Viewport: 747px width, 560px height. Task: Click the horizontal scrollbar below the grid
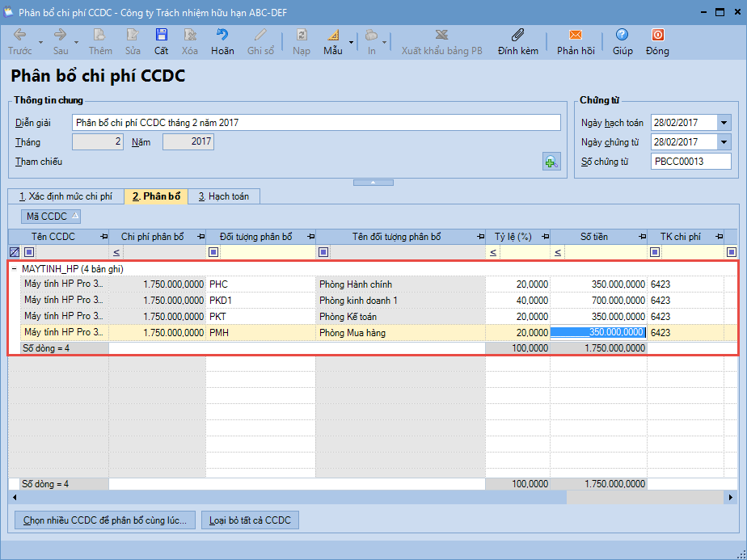point(404,497)
